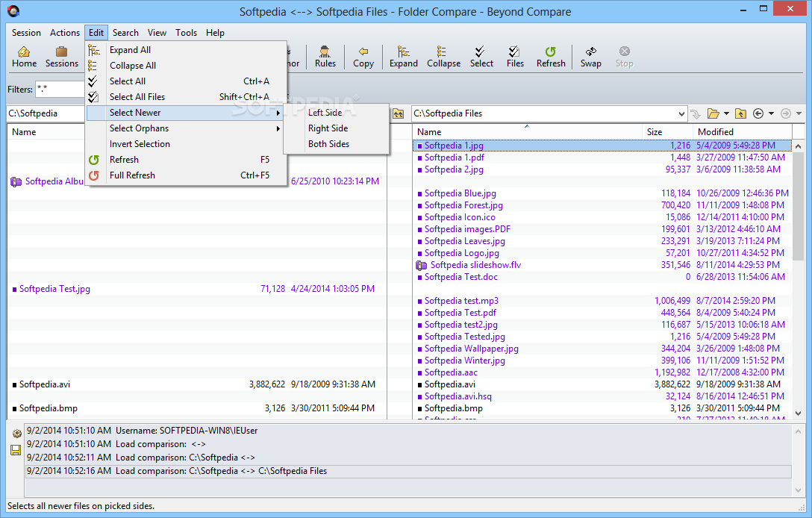
Task: Click the save log floppy icon
Action: [x=16, y=449]
